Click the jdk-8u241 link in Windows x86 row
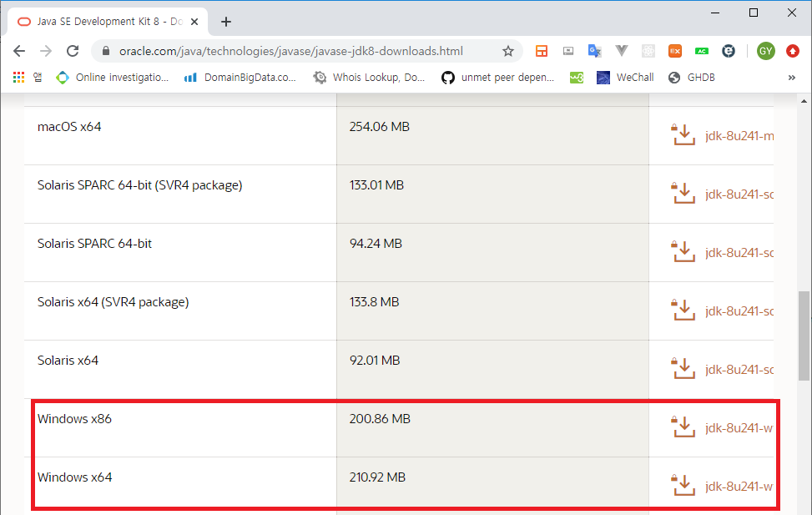The image size is (812, 515). coord(739,428)
